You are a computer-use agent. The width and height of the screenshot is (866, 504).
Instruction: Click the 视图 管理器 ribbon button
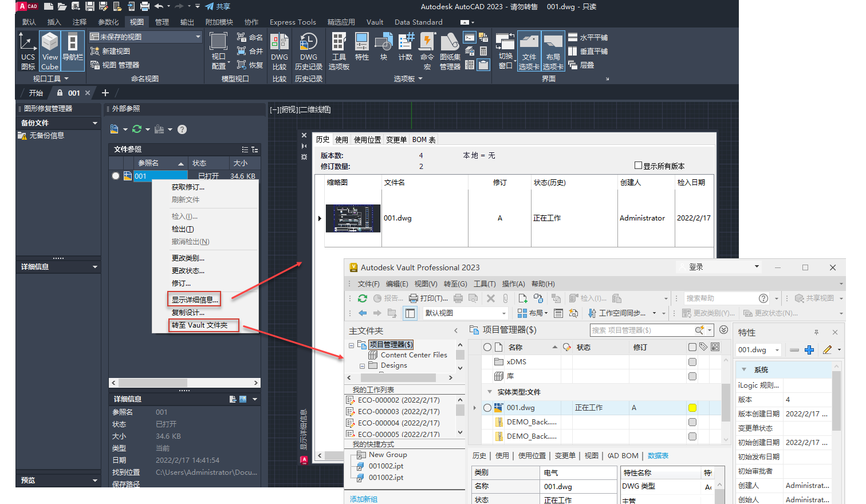pyautogui.click(x=115, y=65)
